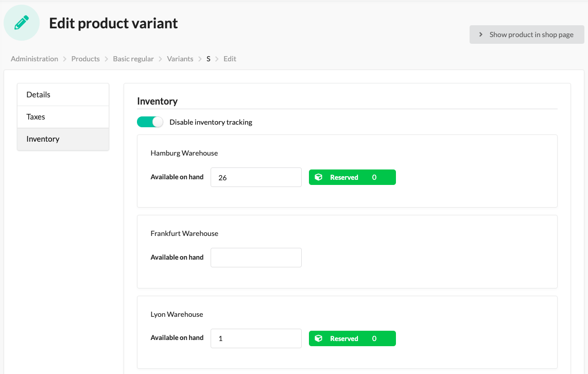
Task: Click the box icon in Lyon Reserved badge
Action: pos(318,338)
